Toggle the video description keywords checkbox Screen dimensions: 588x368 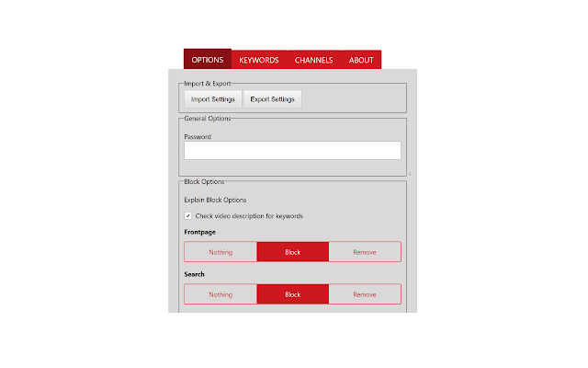click(x=188, y=216)
